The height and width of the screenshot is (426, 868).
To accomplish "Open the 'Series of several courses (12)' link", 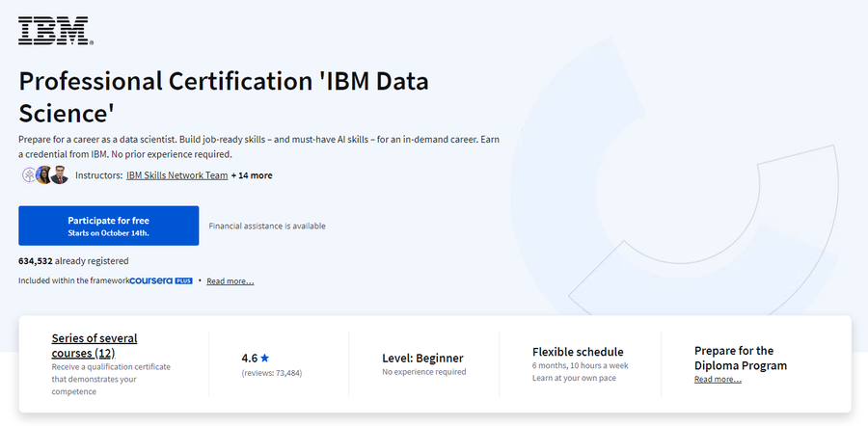I will click(x=95, y=345).
